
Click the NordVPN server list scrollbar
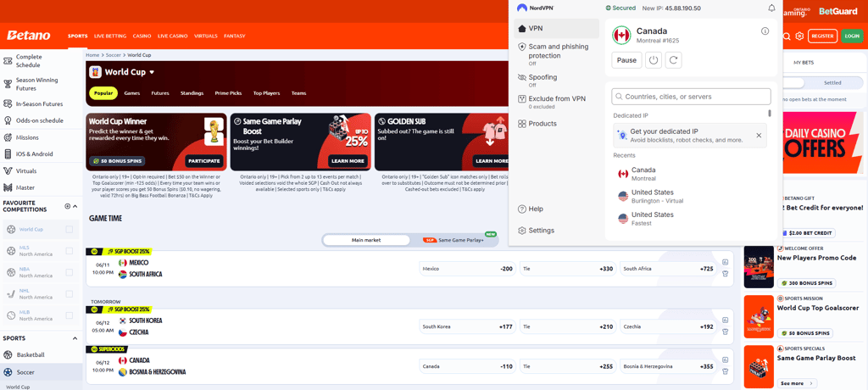point(769,113)
